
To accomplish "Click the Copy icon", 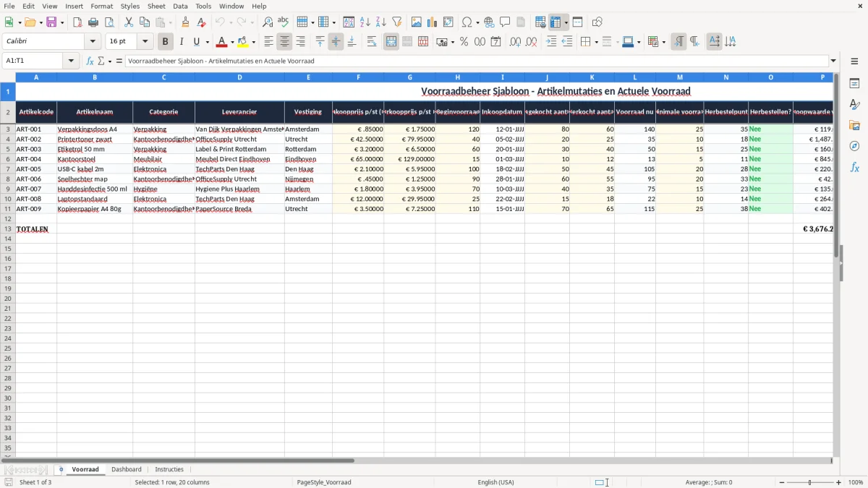I will 145,22.
